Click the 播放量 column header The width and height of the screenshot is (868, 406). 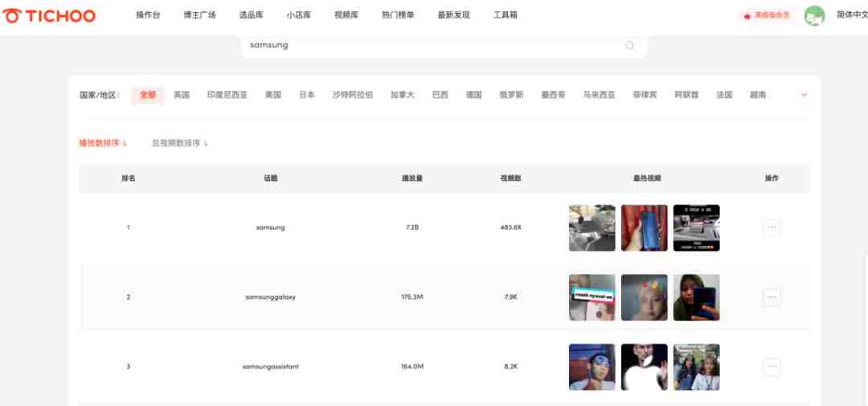pos(411,178)
